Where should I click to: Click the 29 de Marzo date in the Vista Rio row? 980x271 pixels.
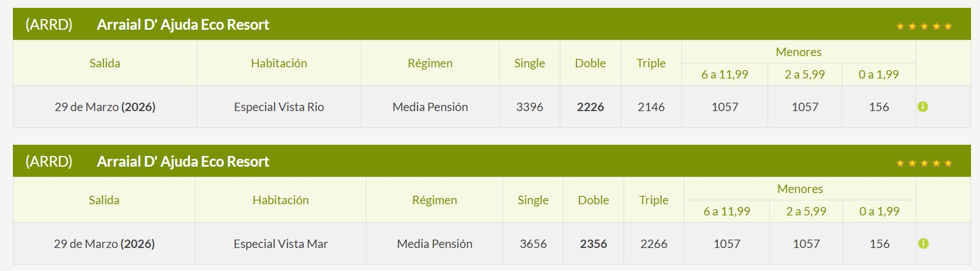105,107
